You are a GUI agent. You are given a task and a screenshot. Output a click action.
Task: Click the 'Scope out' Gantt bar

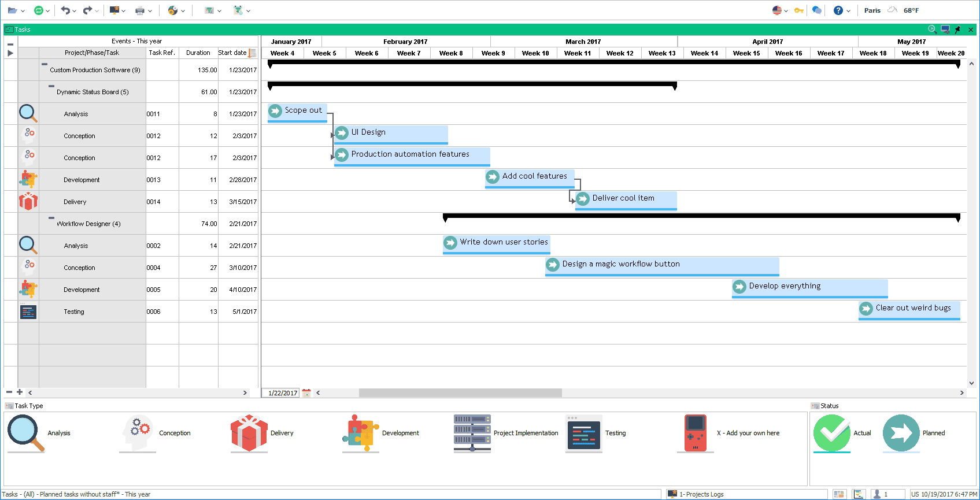297,113
